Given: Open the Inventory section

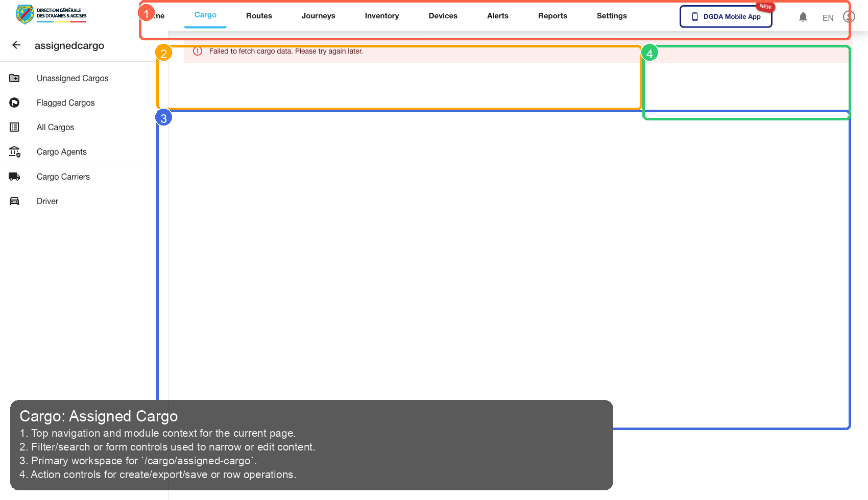Looking at the screenshot, I should point(381,15).
